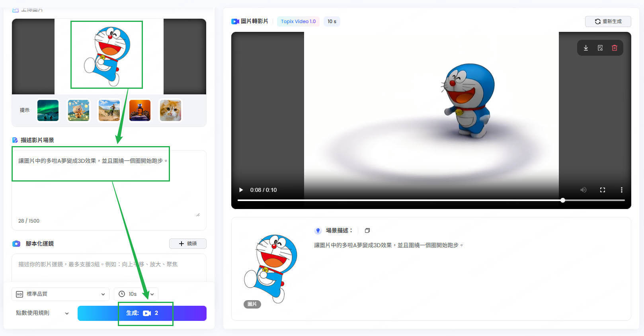Open the 10s duration dropdown
644x336 pixels.
coord(136,294)
